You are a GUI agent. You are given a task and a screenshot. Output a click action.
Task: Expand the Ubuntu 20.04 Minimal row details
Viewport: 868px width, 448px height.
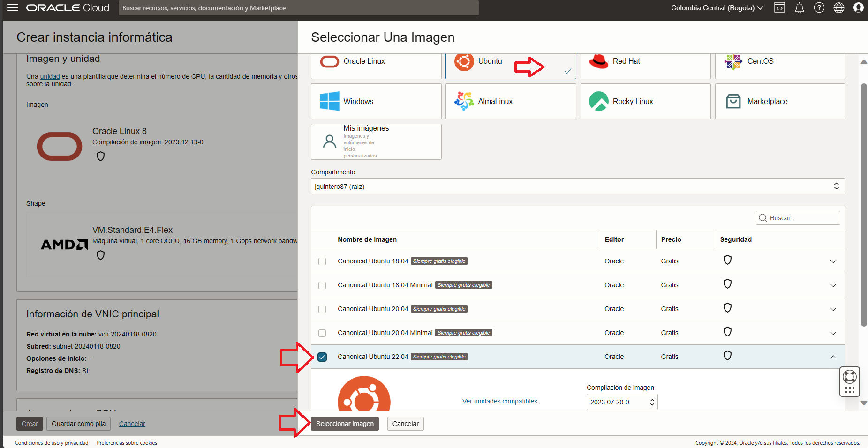click(833, 333)
